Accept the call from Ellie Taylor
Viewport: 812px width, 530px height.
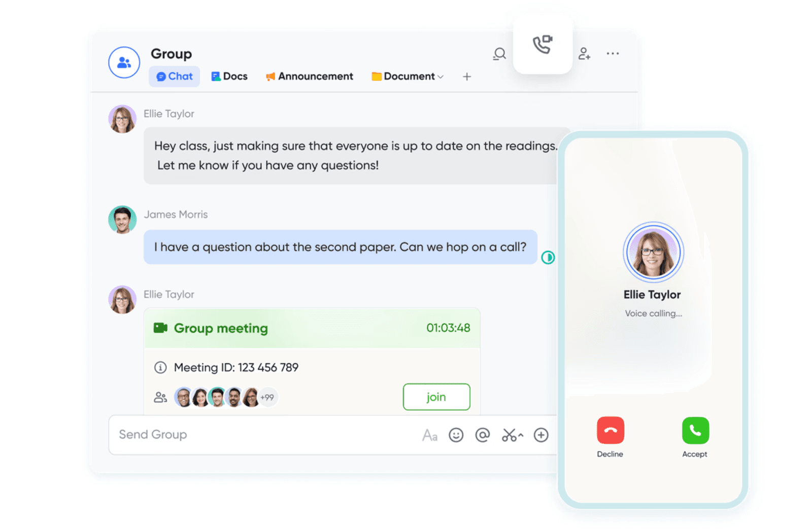coord(695,431)
